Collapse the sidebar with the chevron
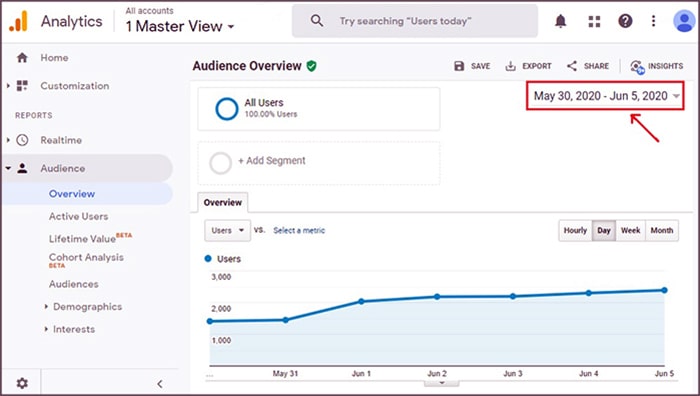The height and width of the screenshot is (396, 700). point(160,383)
